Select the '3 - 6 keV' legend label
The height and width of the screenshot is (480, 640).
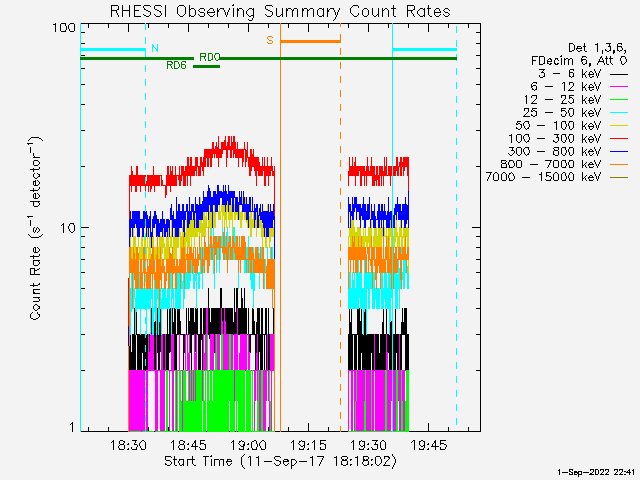(x=570, y=74)
